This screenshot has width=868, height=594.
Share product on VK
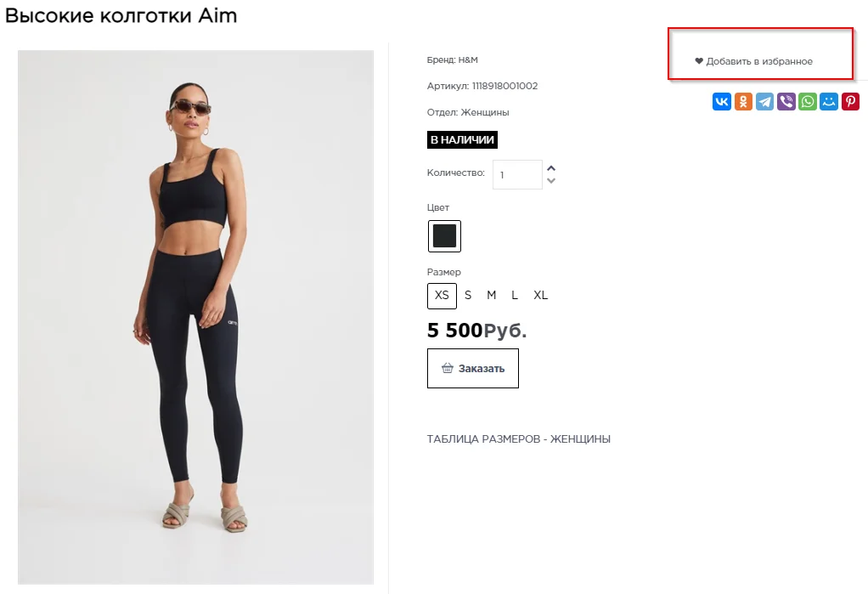pyautogui.click(x=722, y=102)
